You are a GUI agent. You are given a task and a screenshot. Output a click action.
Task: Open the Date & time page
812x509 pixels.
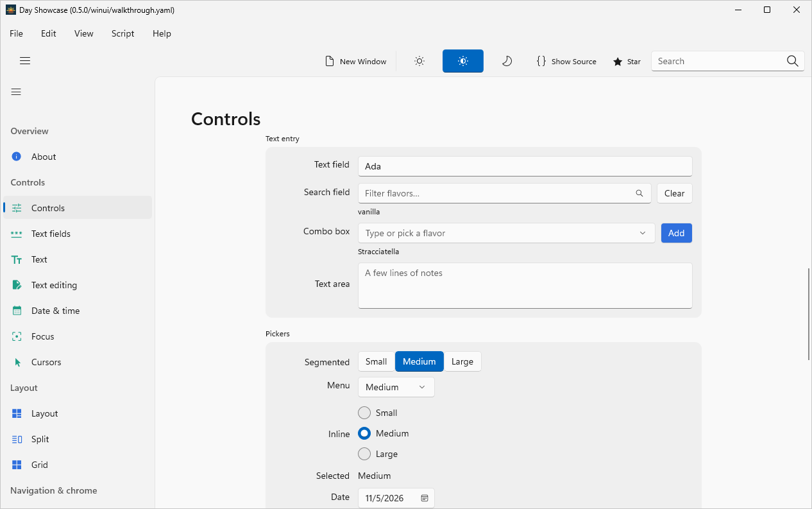(x=78, y=311)
